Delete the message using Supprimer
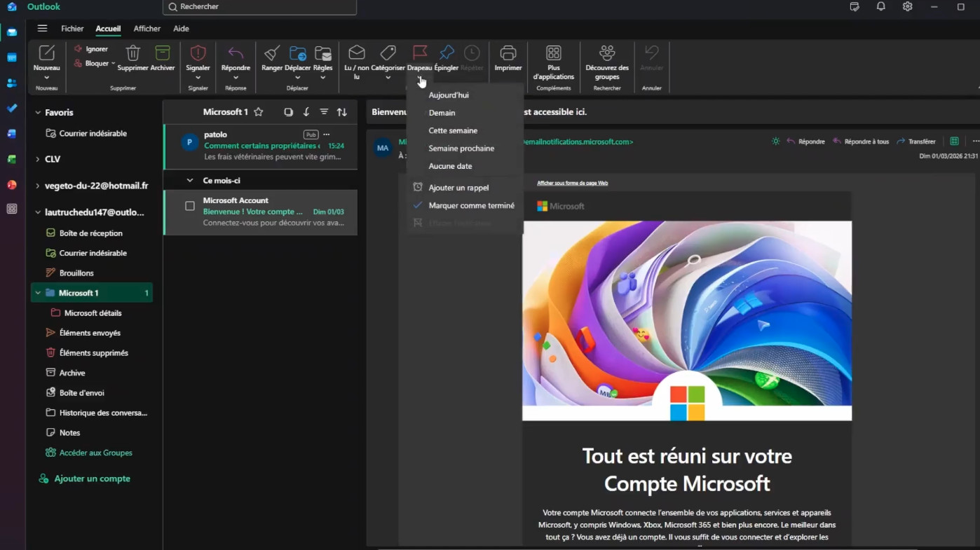The height and width of the screenshot is (550, 980). click(132, 57)
